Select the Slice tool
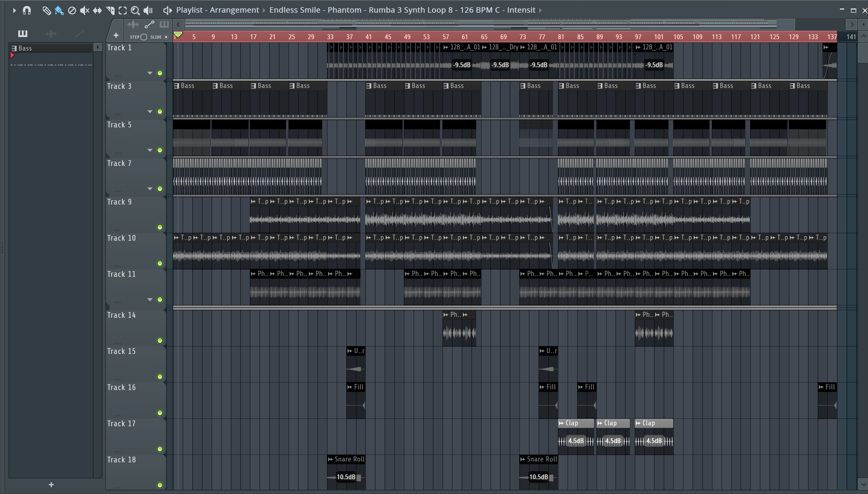 coord(110,11)
